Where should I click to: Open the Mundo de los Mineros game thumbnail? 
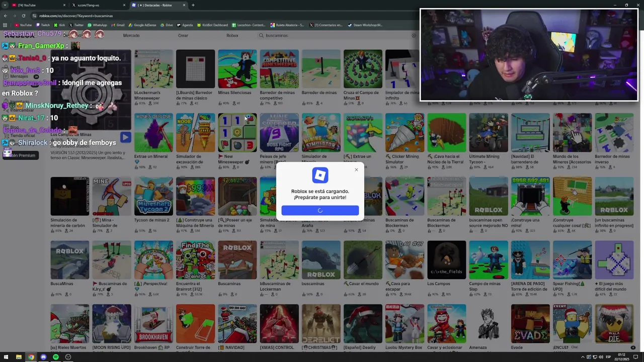click(572, 133)
